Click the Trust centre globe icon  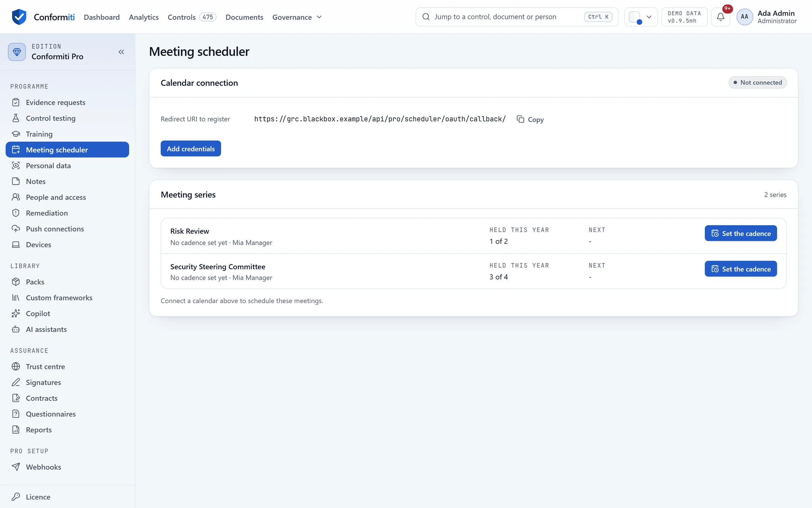click(x=16, y=366)
